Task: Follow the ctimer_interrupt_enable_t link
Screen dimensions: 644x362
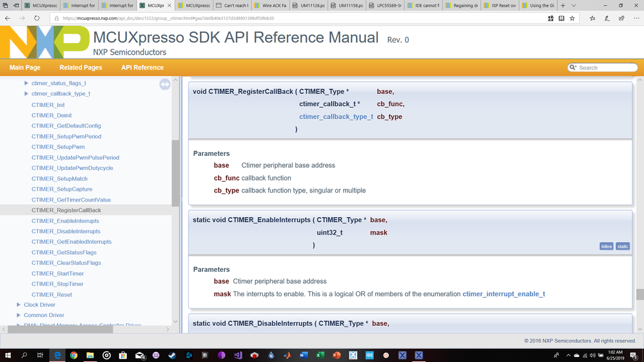Action: click(503, 294)
